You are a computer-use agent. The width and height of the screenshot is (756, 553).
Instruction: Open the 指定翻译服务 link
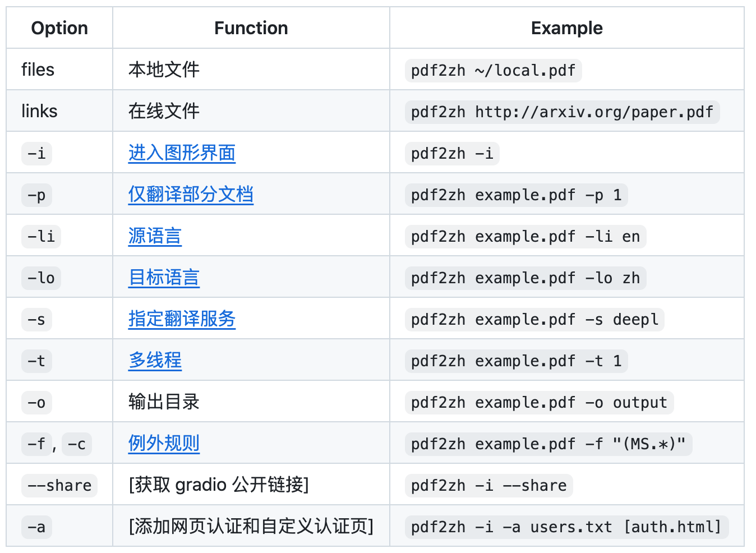tap(182, 319)
